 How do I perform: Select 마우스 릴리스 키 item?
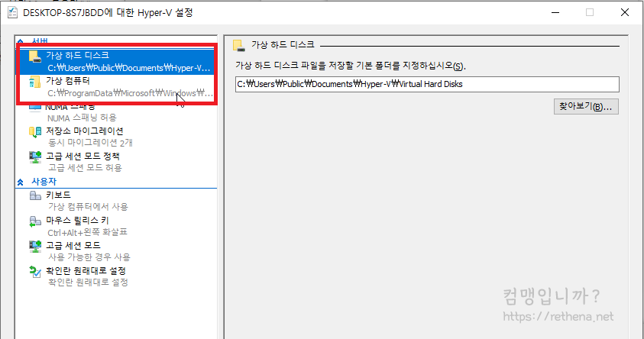(116, 226)
